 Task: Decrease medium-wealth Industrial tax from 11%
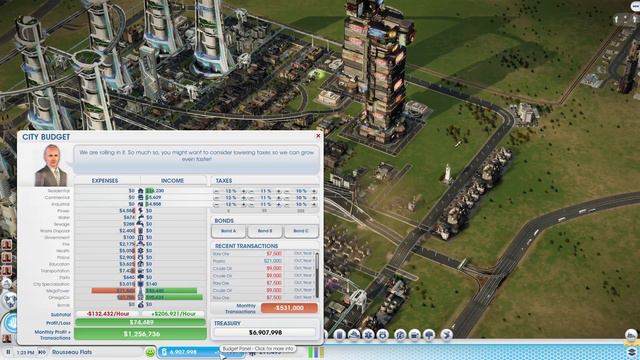[x=252, y=204]
